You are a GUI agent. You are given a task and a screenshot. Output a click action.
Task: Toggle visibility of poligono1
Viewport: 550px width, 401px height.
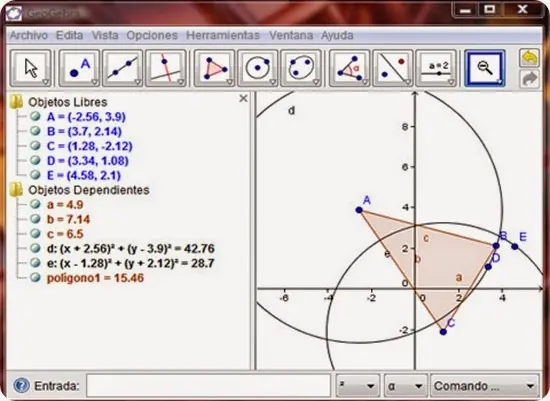35,278
